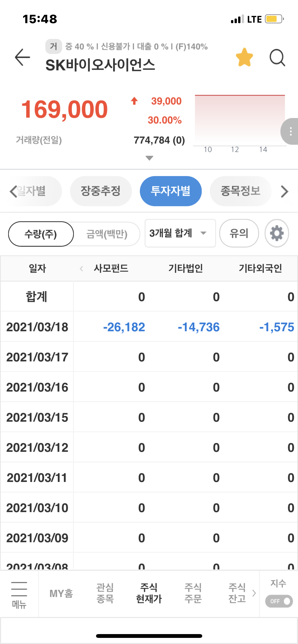Open 관심종목 in bottom navigation
This screenshot has height=644, width=298.
pos(105,593)
